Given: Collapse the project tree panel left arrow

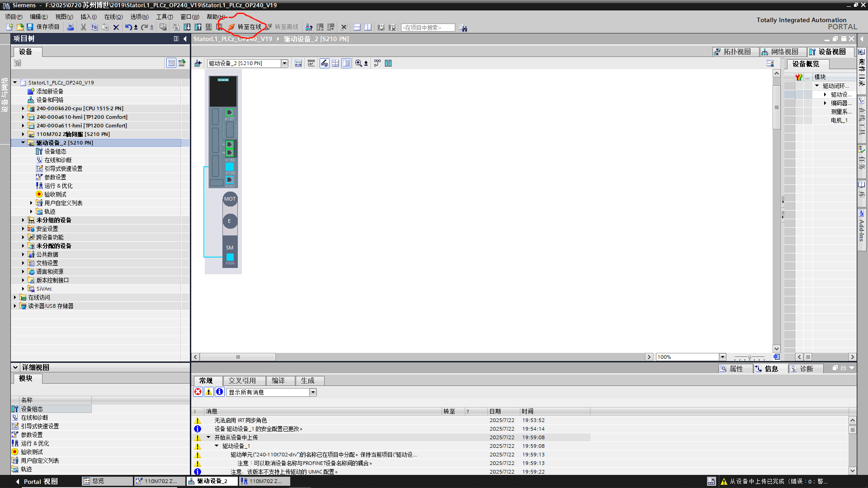Looking at the screenshot, I should 185,39.
